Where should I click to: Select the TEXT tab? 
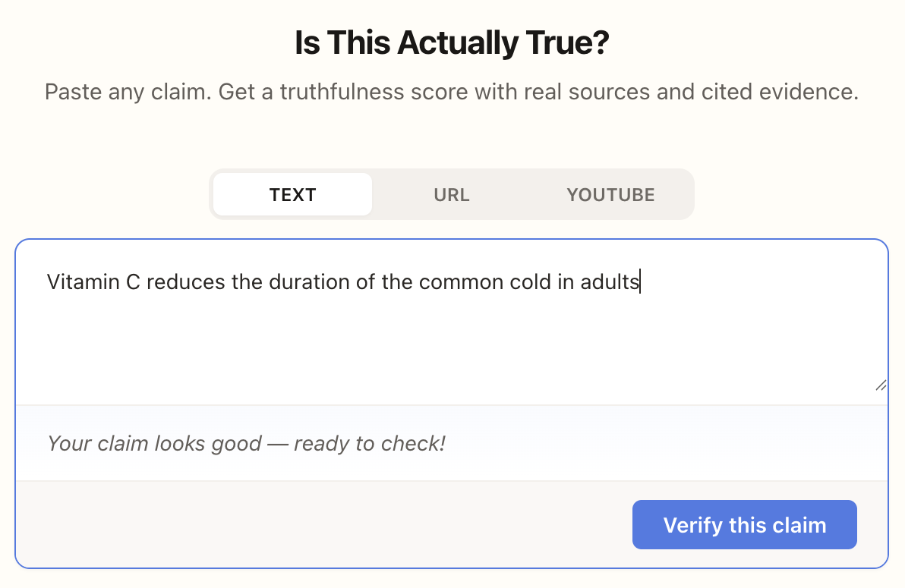tap(292, 194)
